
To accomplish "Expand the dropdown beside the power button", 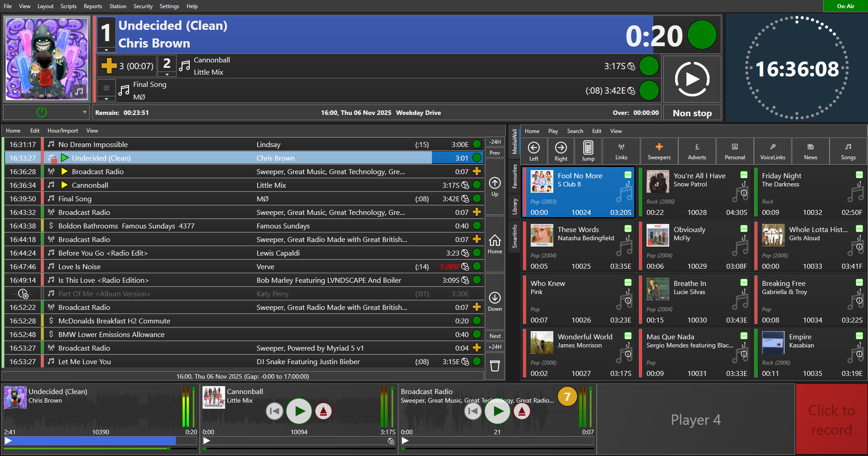I will point(84,112).
